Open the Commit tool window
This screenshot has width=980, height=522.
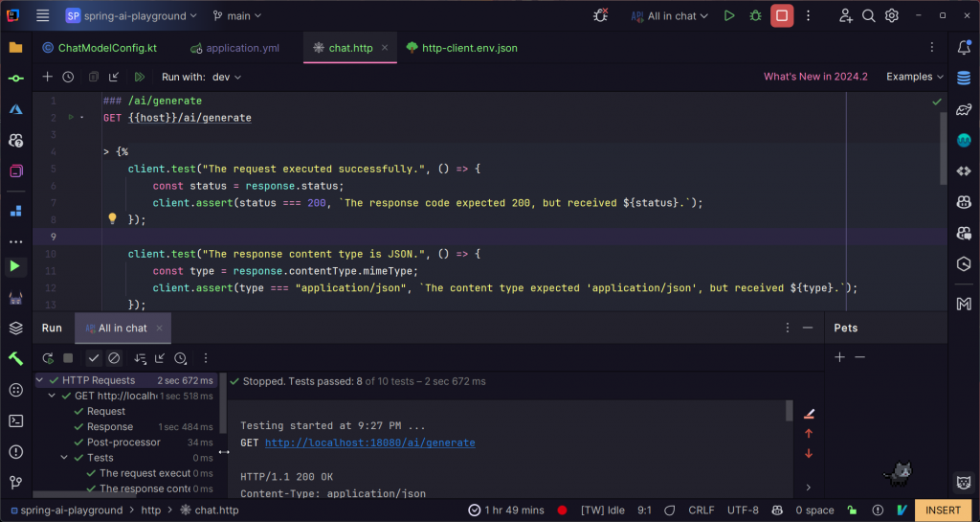(16, 79)
